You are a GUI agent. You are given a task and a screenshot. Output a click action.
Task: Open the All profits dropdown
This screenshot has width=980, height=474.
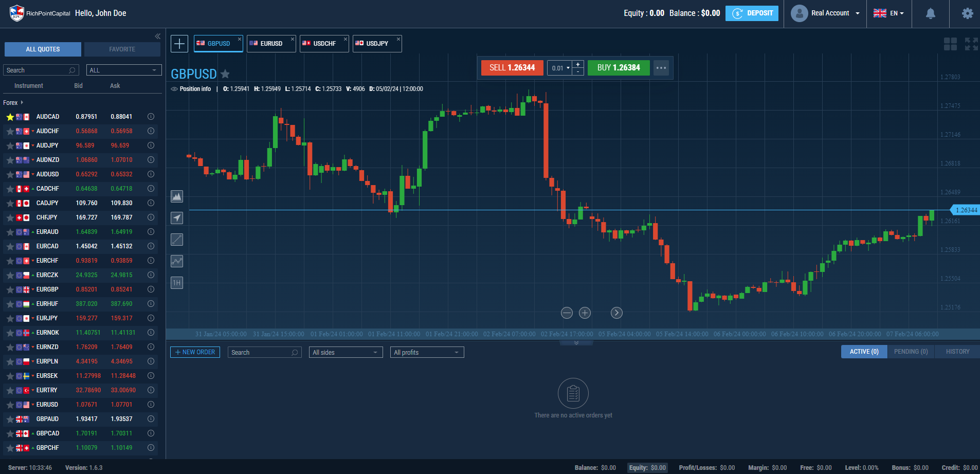(x=427, y=352)
